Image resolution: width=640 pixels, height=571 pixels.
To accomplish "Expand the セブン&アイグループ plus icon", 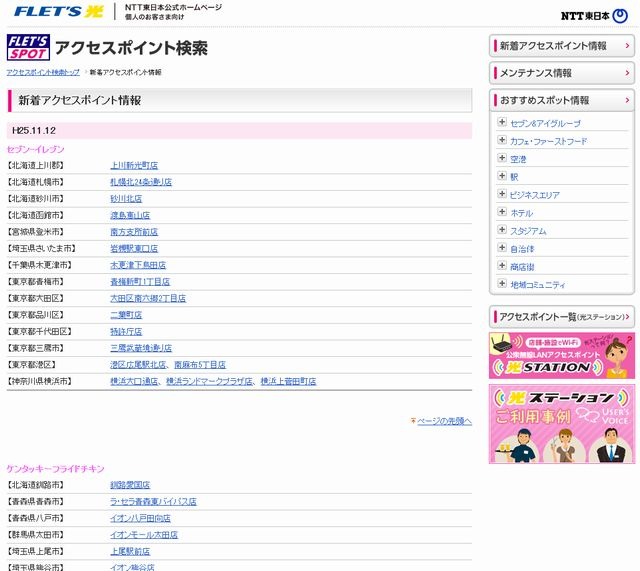I will tap(502, 122).
